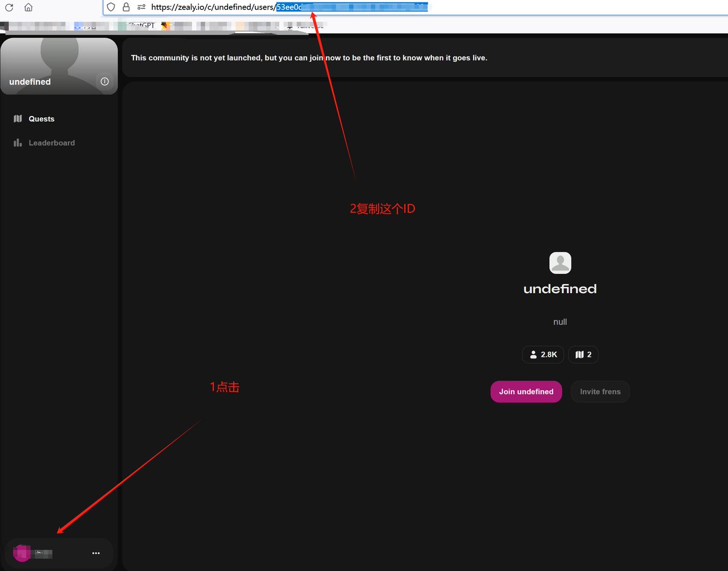Screen dimensions: 728x571
Task: Reload the page with the refresh icon
Action: click(8, 7)
